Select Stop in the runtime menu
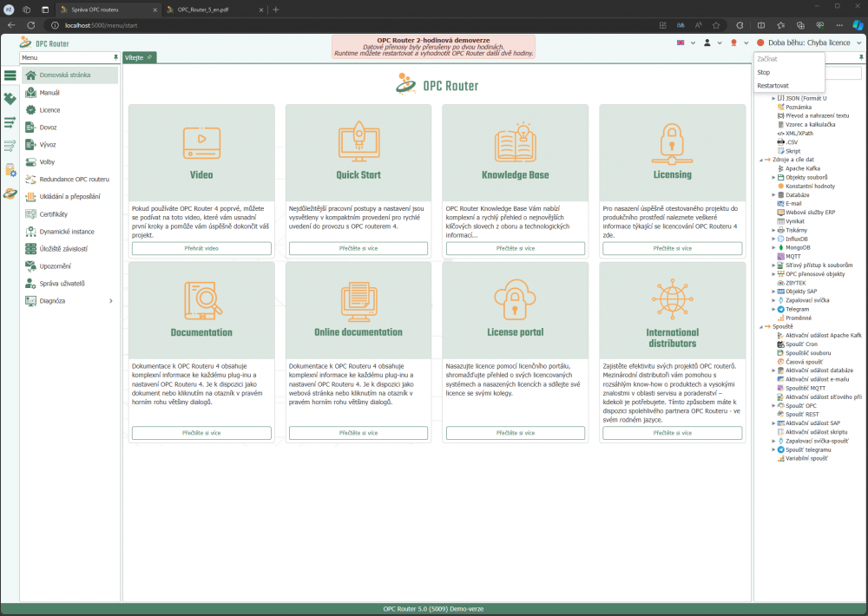The width and height of the screenshot is (868, 616). [789, 73]
